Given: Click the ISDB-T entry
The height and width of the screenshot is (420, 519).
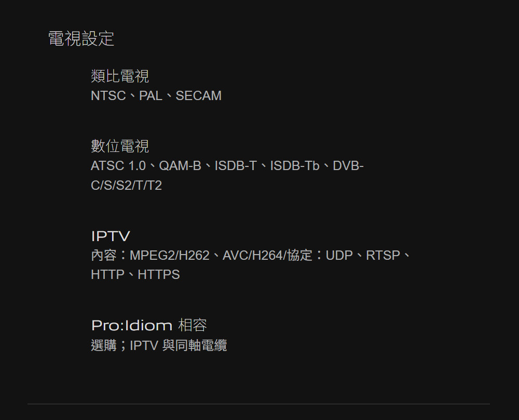Looking at the screenshot, I should (x=236, y=166).
